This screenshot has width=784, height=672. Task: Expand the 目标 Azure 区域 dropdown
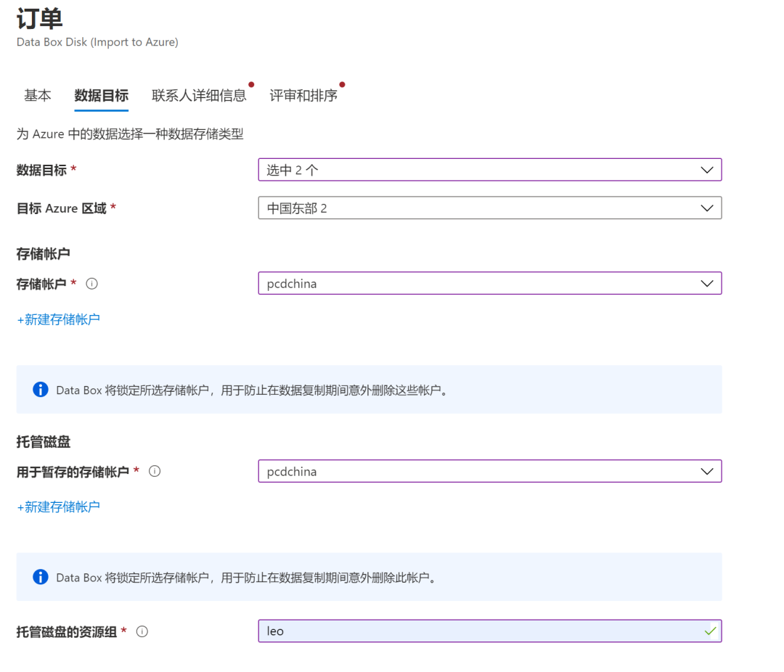[x=490, y=208]
